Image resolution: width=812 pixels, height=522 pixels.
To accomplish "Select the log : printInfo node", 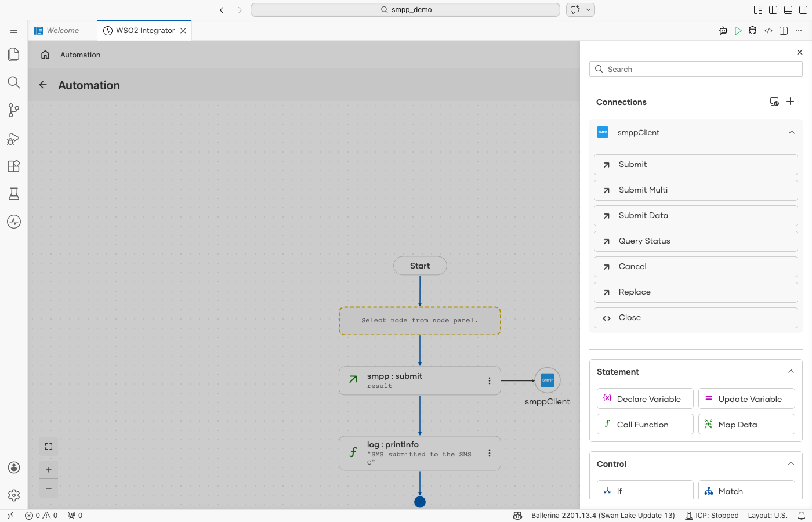I will click(420, 453).
